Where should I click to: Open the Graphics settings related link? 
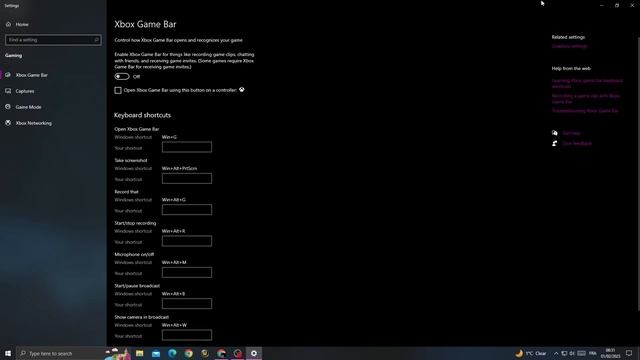[569, 46]
